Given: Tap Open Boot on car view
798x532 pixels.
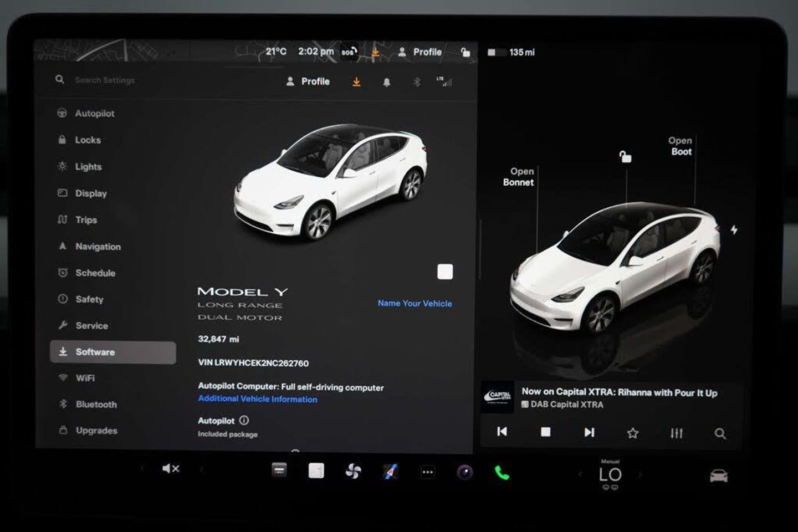Looking at the screenshot, I should tap(681, 146).
